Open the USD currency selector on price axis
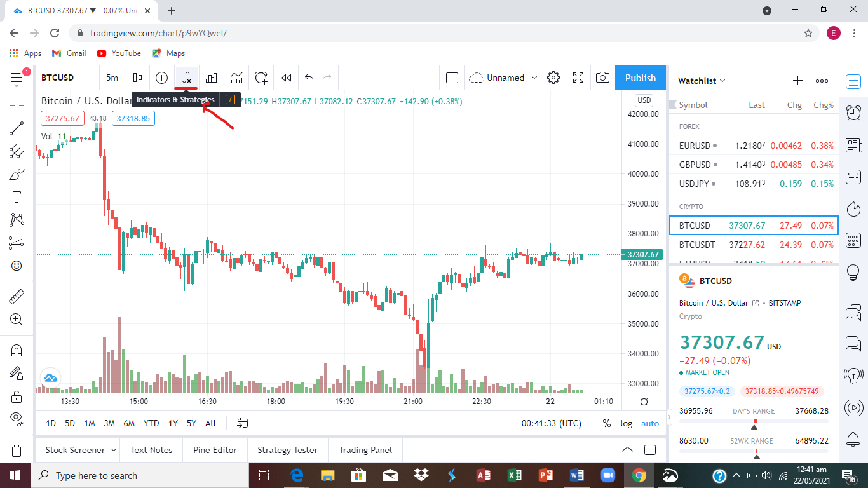 pyautogui.click(x=644, y=100)
